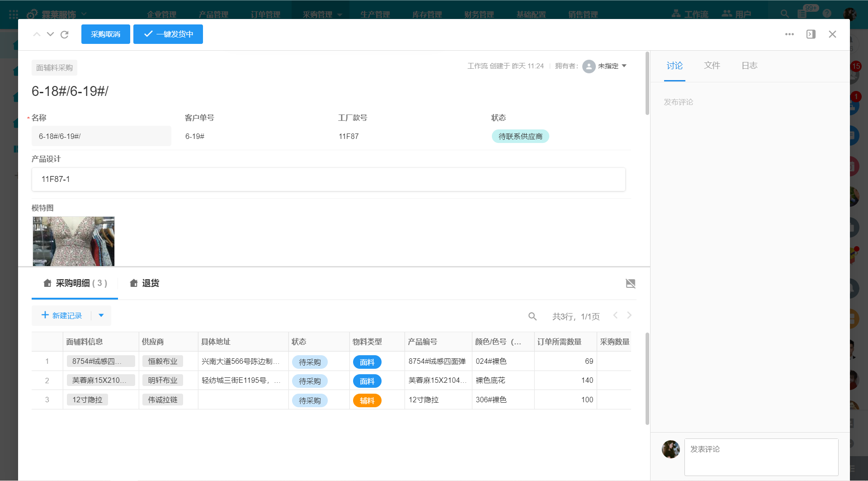Open help via the question mark icon
This screenshot has width=868, height=481.
pyautogui.click(x=828, y=13)
